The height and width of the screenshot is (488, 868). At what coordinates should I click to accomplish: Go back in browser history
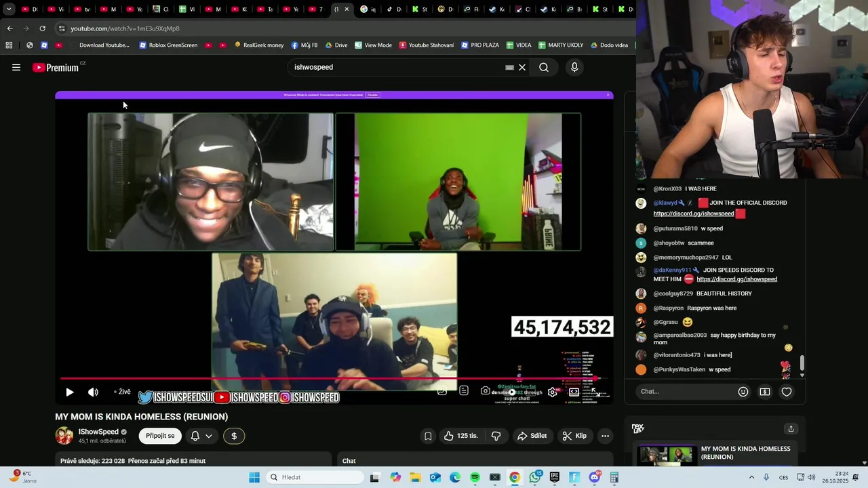click(x=9, y=28)
